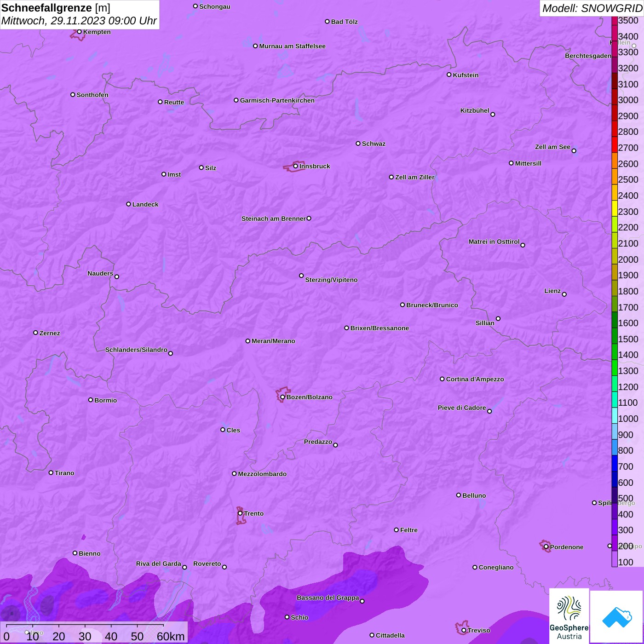This screenshot has height=644, width=644.
Task: Select the Treviso marker dot
Action: [x=464, y=630]
